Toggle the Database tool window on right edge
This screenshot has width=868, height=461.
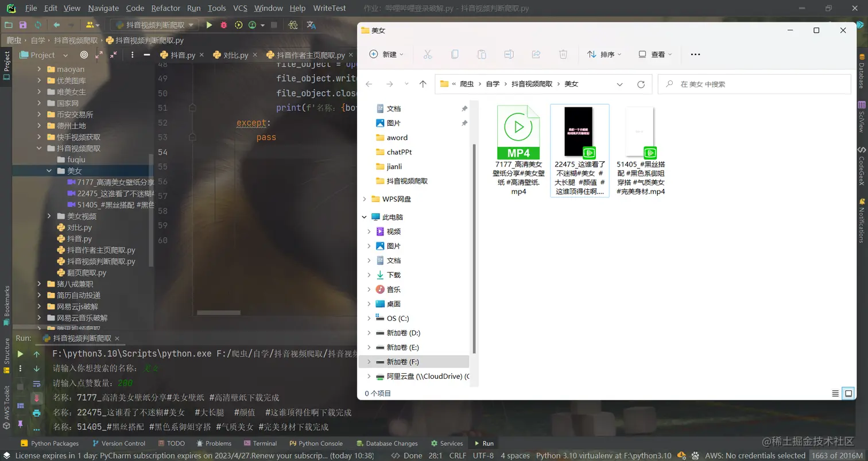pyautogui.click(x=862, y=71)
